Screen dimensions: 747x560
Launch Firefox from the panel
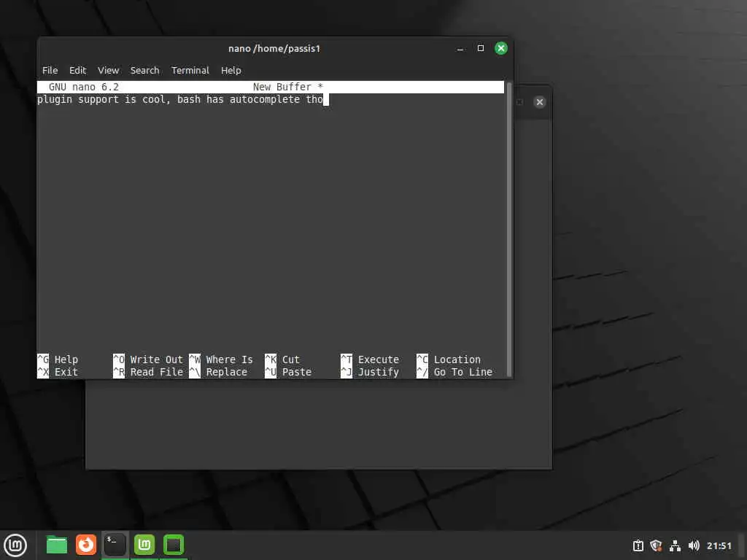(x=86, y=545)
